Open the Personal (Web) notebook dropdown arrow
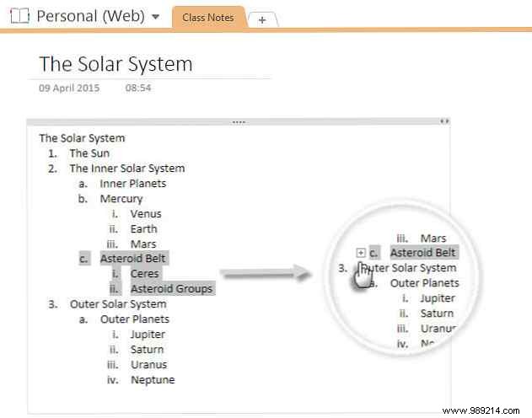This screenshot has width=532, height=418. (155, 17)
